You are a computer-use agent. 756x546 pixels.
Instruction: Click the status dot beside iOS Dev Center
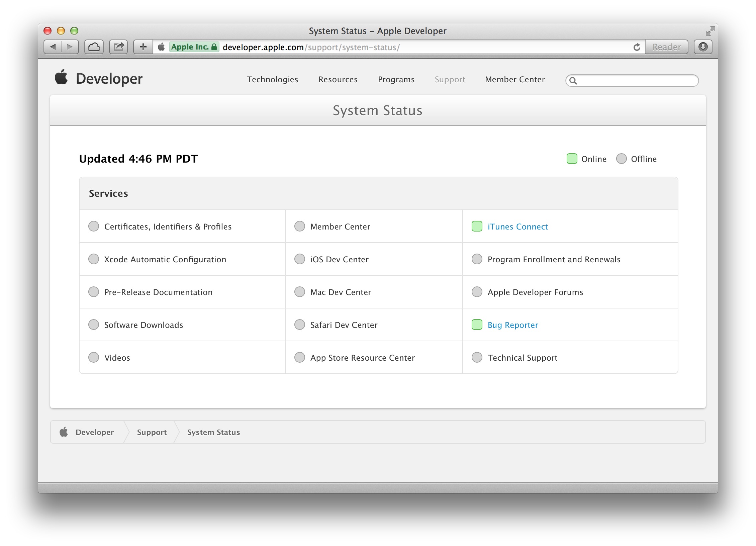(x=300, y=259)
